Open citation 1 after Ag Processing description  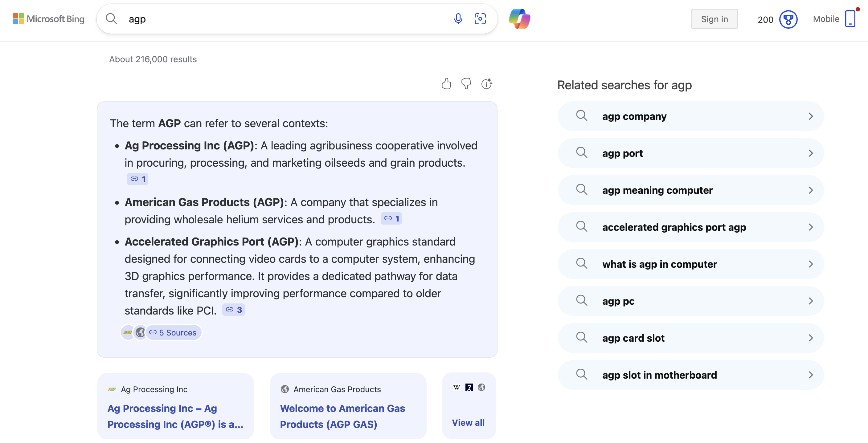(x=137, y=179)
